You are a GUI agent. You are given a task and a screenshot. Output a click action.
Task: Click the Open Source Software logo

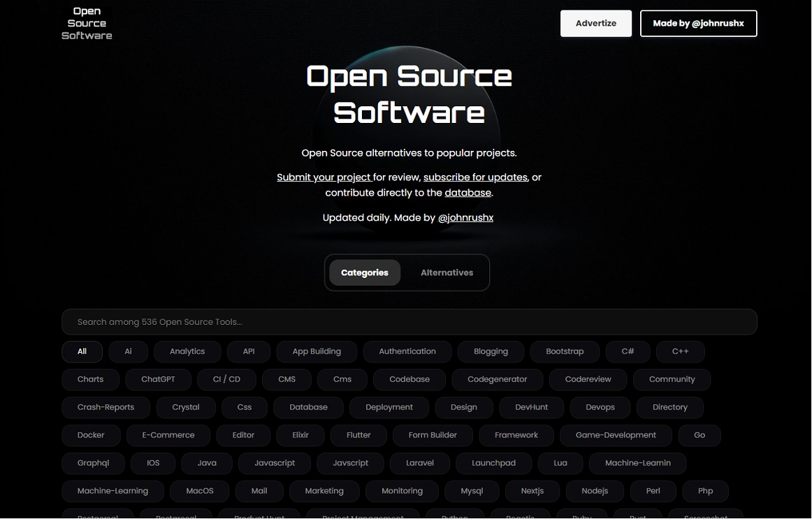(x=87, y=23)
